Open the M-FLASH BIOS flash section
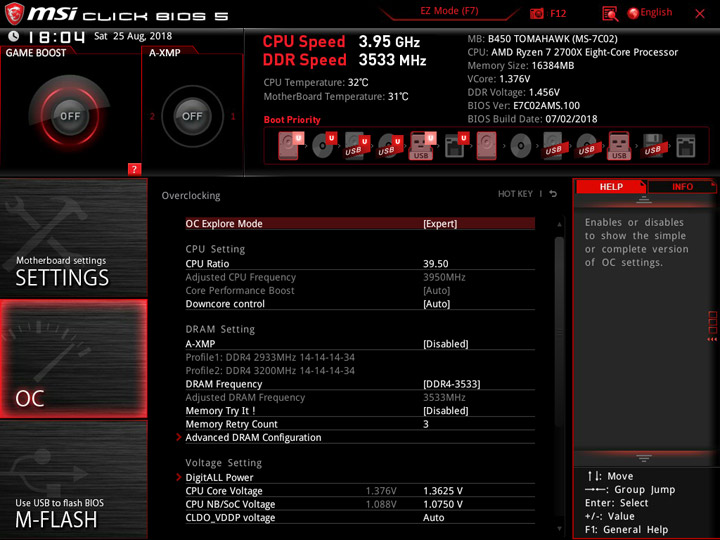 73,480
